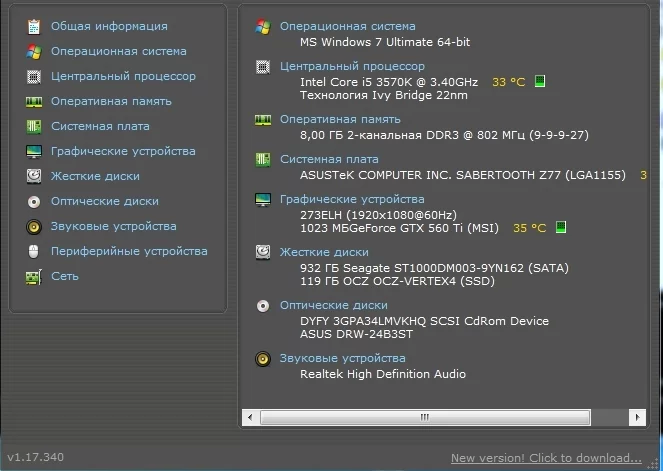Click the 35 °C GPU temperature value
663x471 pixels.
point(529,228)
